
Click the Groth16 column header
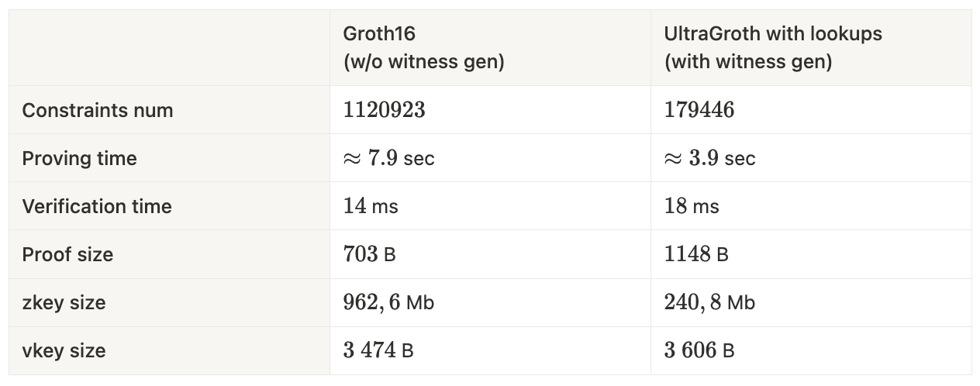click(424, 48)
